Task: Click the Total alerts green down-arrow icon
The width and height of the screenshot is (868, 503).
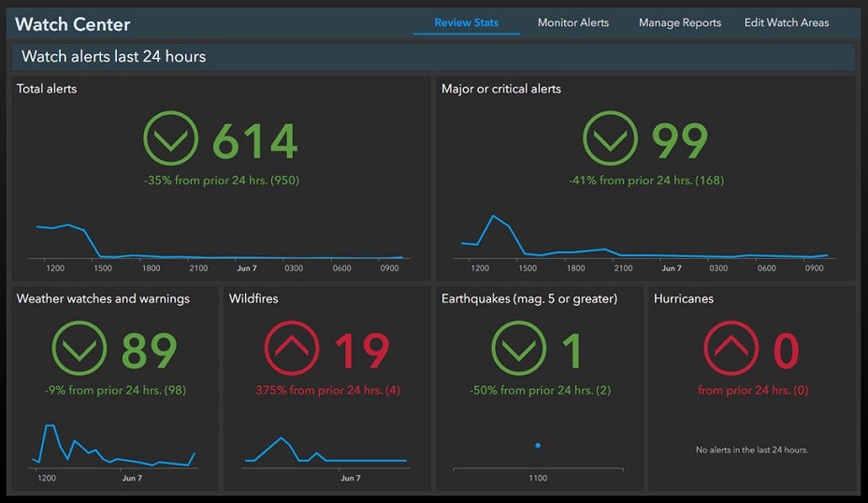Action: pyautogui.click(x=171, y=139)
